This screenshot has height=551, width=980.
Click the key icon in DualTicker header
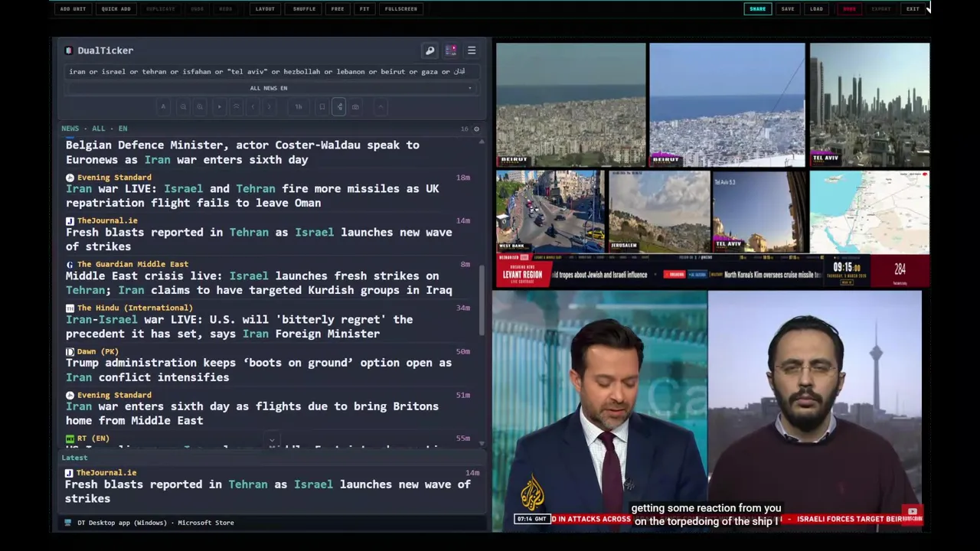(430, 51)
